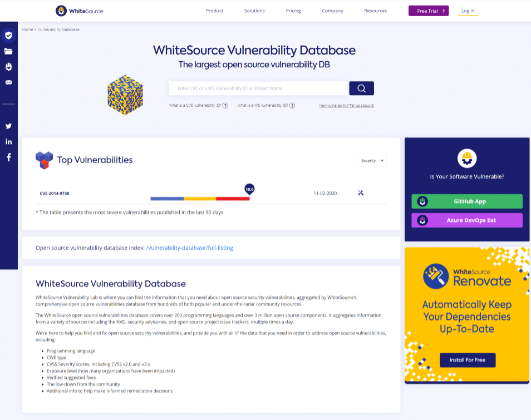This screenshot has height=420, width=531.
Task: Click the 'Programming language' bullet
Action: (71, 351)
